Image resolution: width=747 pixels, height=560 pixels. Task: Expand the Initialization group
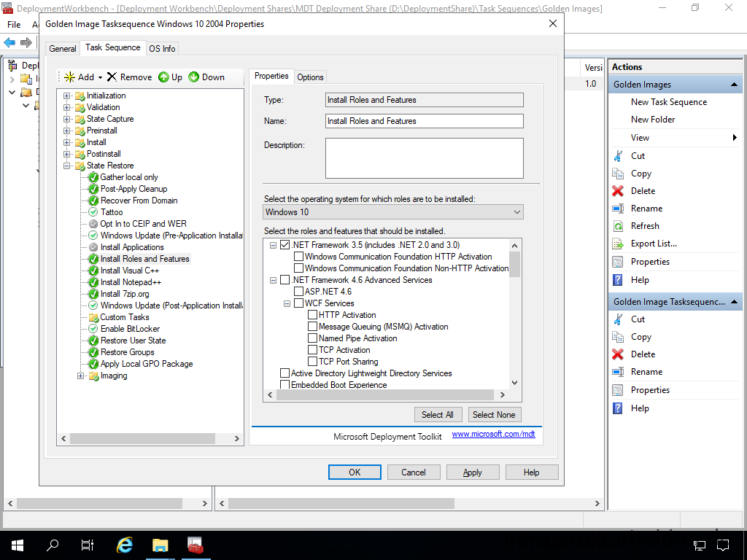66,96
